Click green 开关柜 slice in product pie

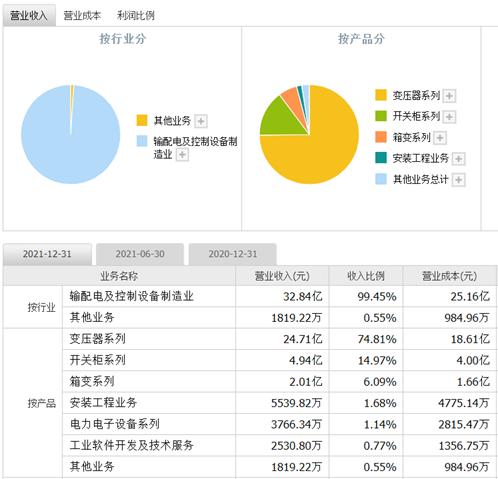(283, 119)
